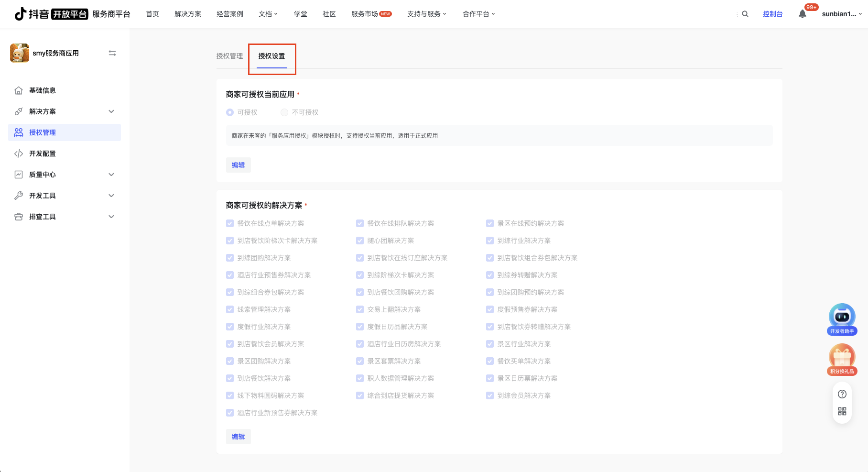The width and height of the screenshot is (868, 472).
Task: Select the 不可授权 radio button
Action: point(284,112)
